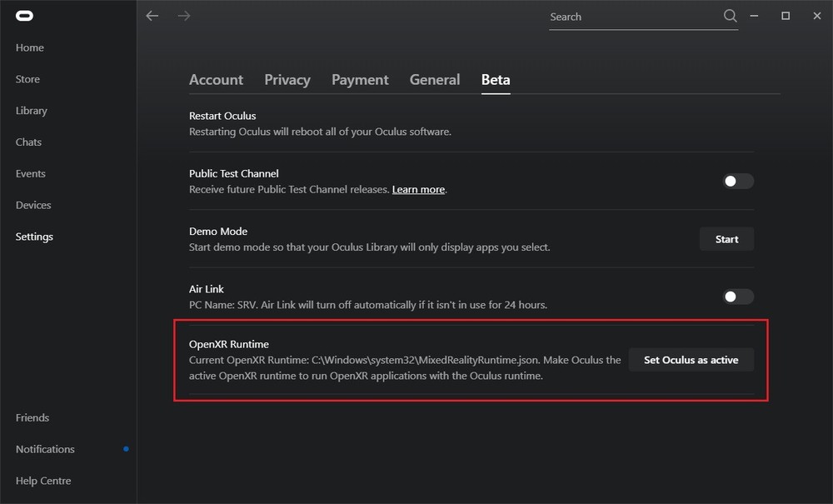Image resolution: width=833 pixels, height=504 pixels.
Task: Click Set Oculus as active button
Action: pos(691,360)
